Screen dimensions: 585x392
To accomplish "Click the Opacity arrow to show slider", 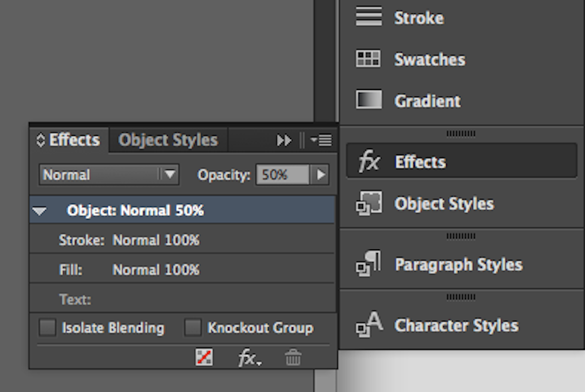I will 321,175.
